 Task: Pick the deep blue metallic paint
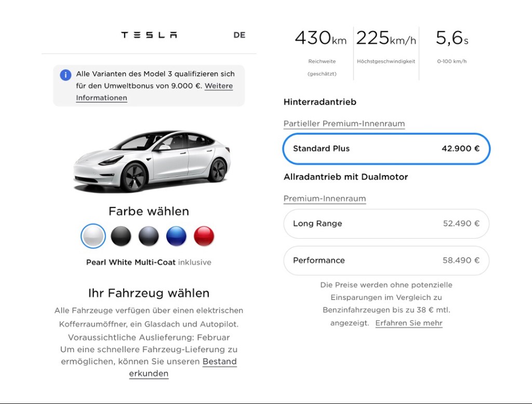click(176, 236)
